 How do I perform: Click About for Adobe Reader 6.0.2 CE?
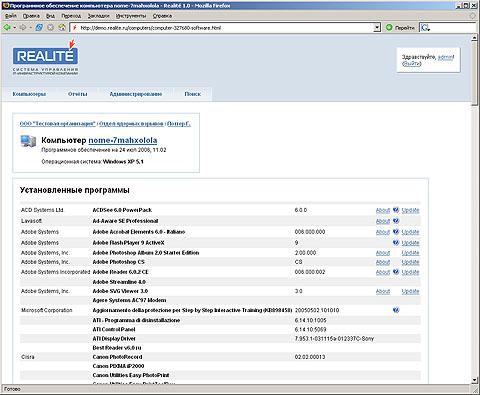click(x=383, y=272)
